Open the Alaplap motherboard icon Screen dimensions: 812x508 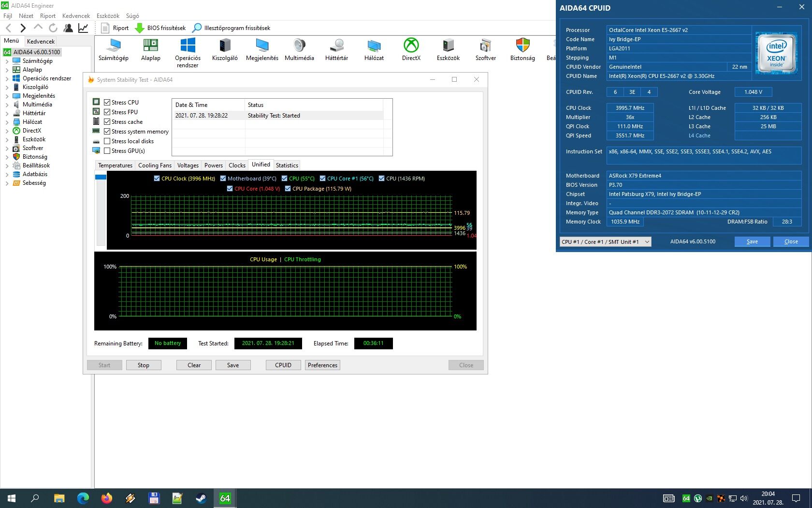point(151,45)
